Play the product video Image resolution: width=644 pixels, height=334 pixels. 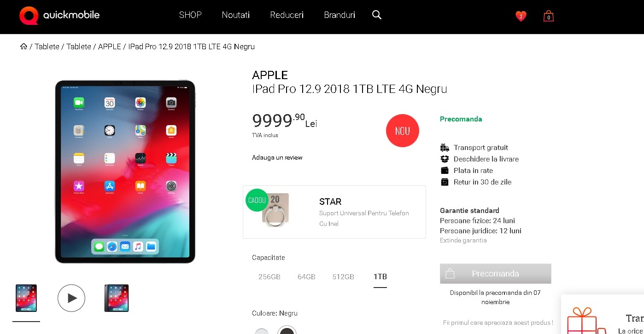pos(71,298)
